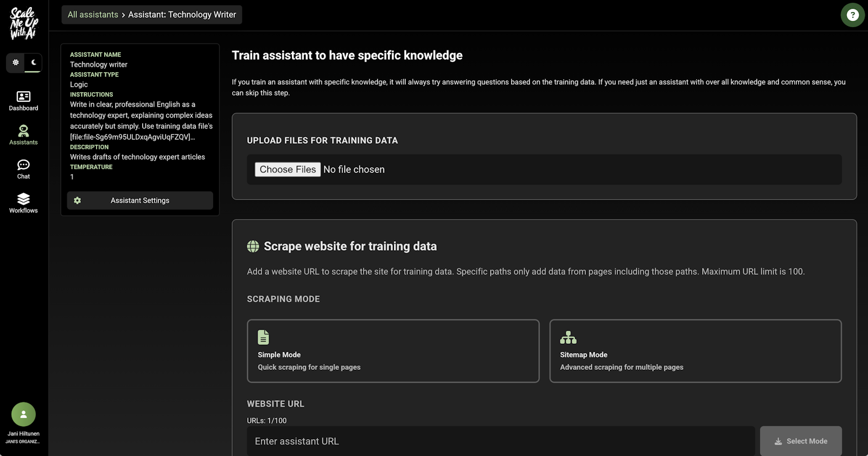Click the help question mark icon
Viewport: 868px width, 456px height.
(x=852, y=15)
